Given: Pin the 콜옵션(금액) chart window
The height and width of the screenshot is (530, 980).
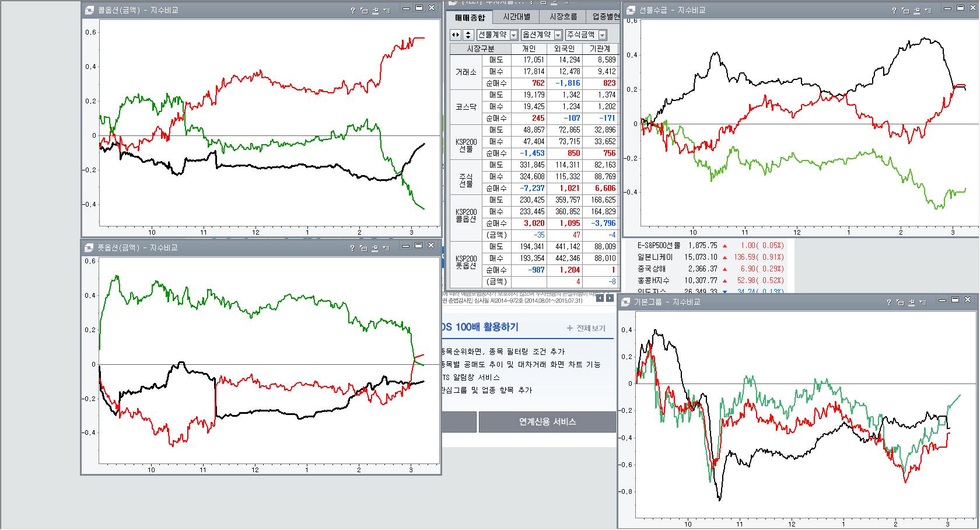Looking at the screenshot, I should pyautogui.click(x=376, y=10).
